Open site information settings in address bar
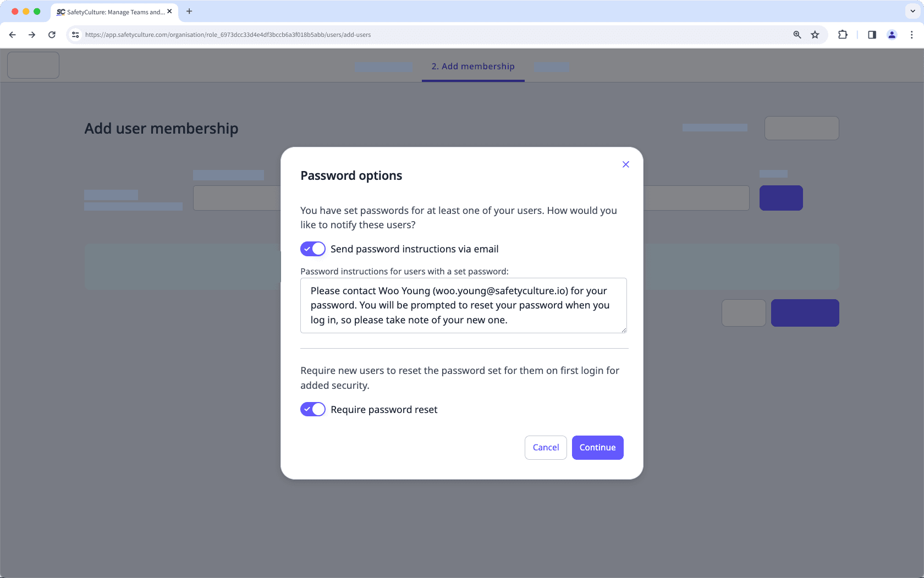The image size is (924, 578). click(x=75, y=34)
